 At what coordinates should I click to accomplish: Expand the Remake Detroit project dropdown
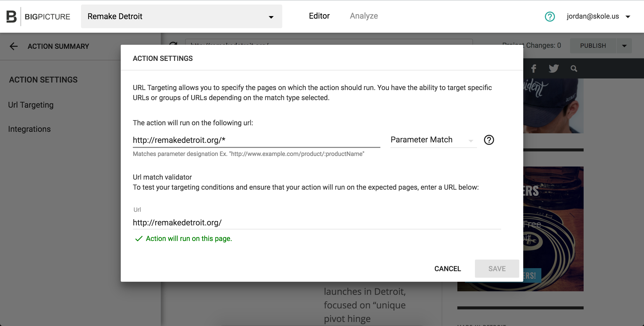181,16
